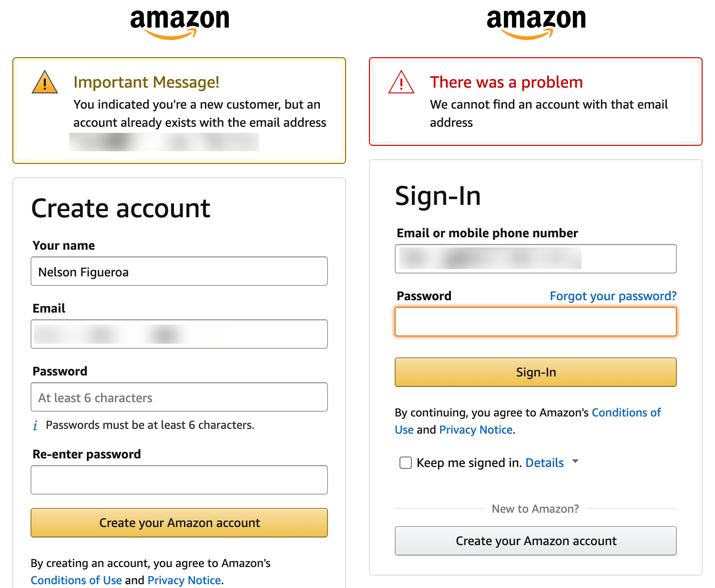Image resolution: width=715 pixels, height=588 pixels.
Task: Open the Details link for staying signed in
Action: (544, 463)
